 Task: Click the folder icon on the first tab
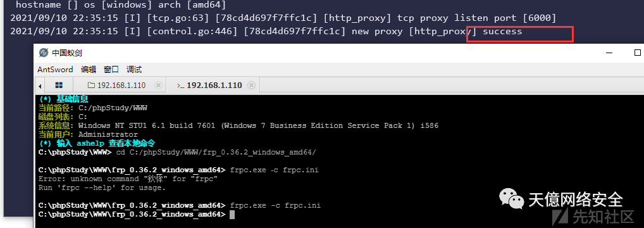91,85
